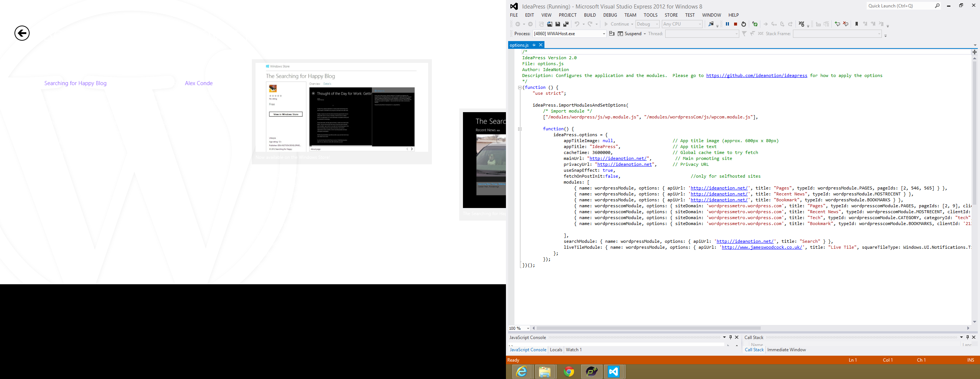Open the Continue button dropdown arrow
980x379 pixels.
pyautogui.click(x=632, y=24)
